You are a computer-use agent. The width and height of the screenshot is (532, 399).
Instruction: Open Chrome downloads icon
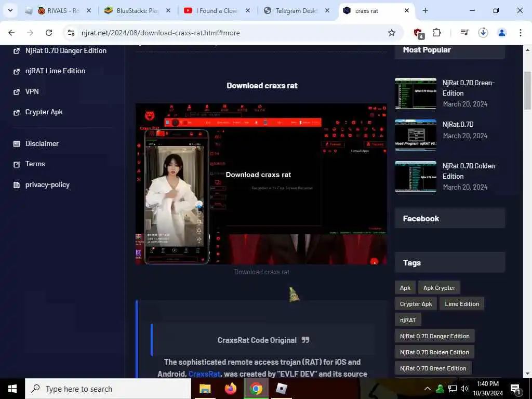point(483,33)
